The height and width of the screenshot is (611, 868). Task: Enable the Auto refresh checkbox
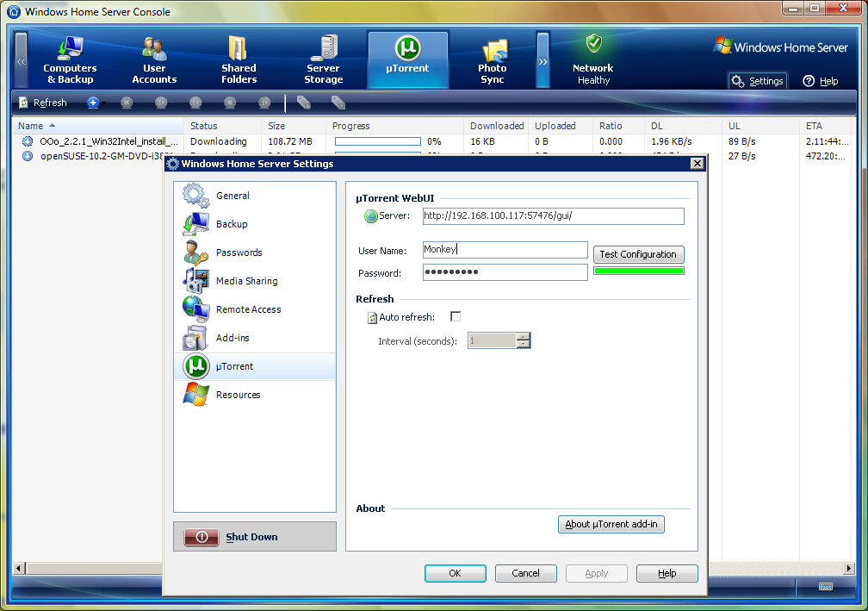coord(456,317)
